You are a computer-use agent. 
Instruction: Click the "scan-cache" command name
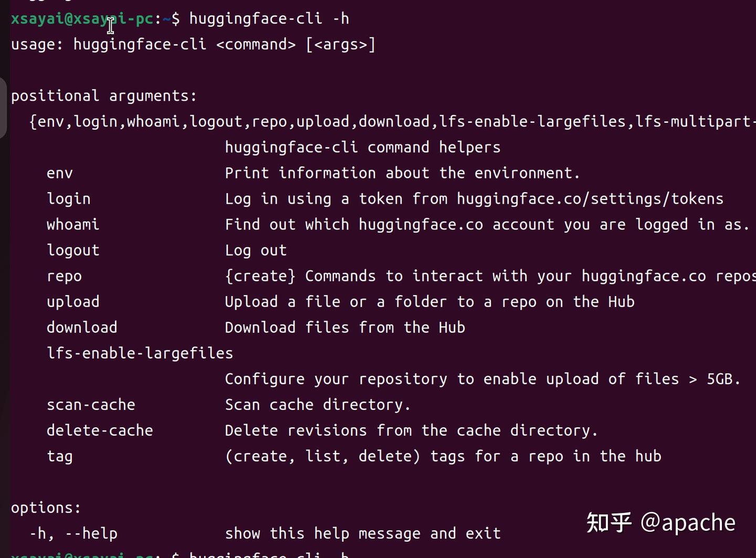tap(91, 405)
